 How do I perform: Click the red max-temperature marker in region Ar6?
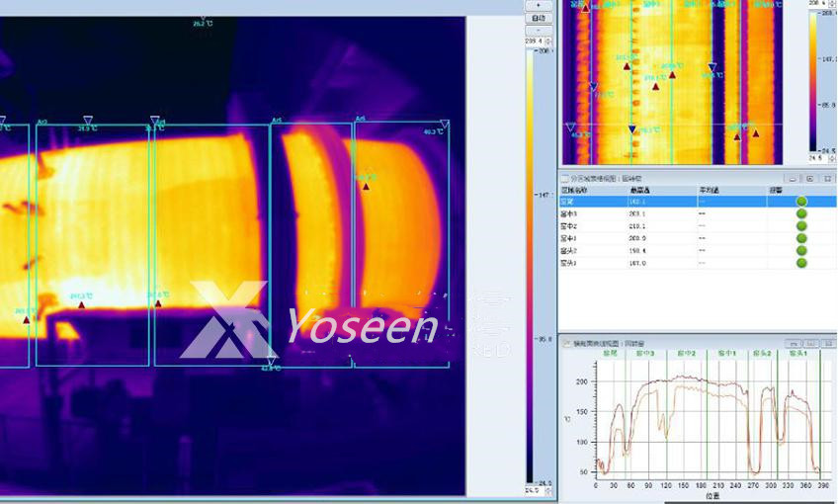point(366,187)
